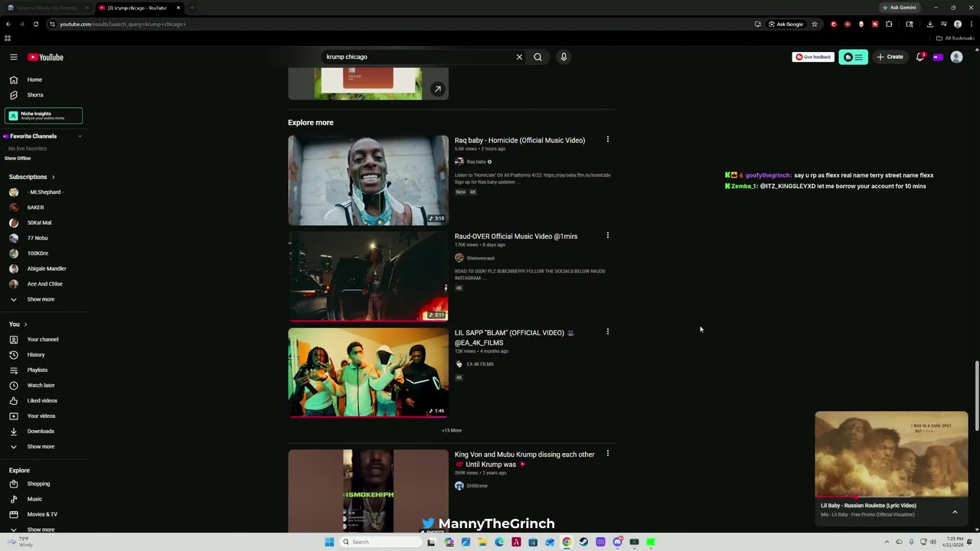Open the ad's external link arrow
Image resolution: width=980 pixels, height=551 pixels.
[x=437, y=89]
